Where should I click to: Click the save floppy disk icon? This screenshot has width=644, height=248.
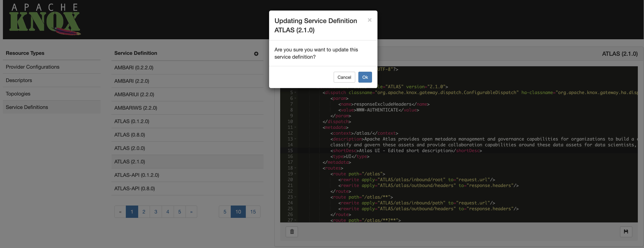click(626, 231)
